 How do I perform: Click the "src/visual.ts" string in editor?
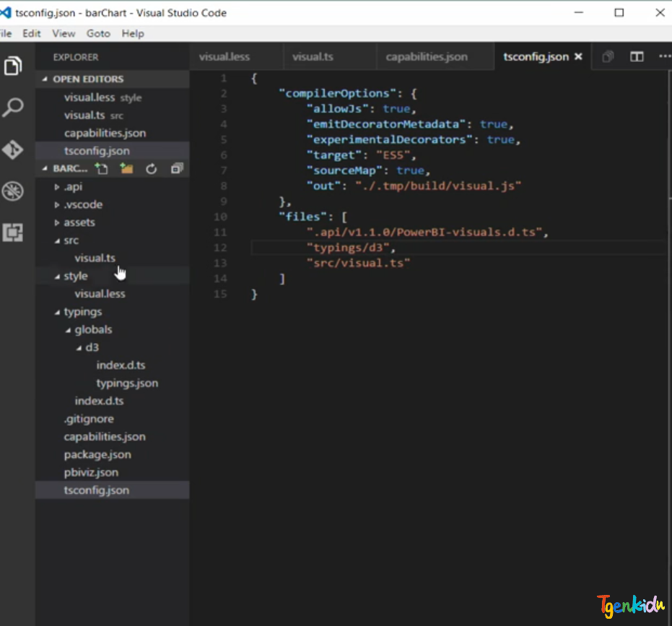tap(358, 263)
